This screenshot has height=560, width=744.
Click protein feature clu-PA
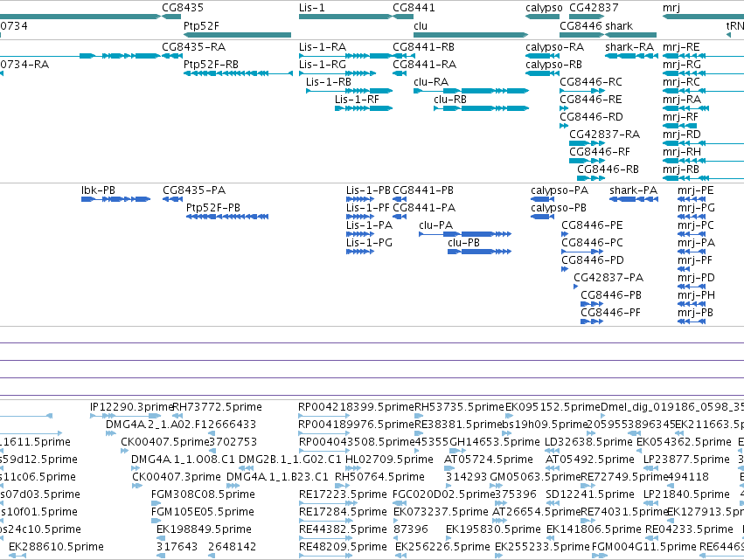436,225
